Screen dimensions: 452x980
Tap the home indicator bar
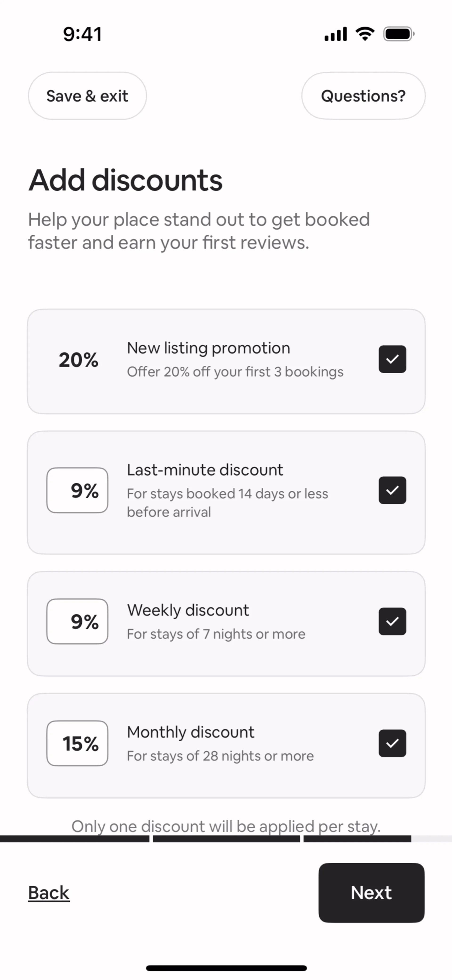click(226, 968)
